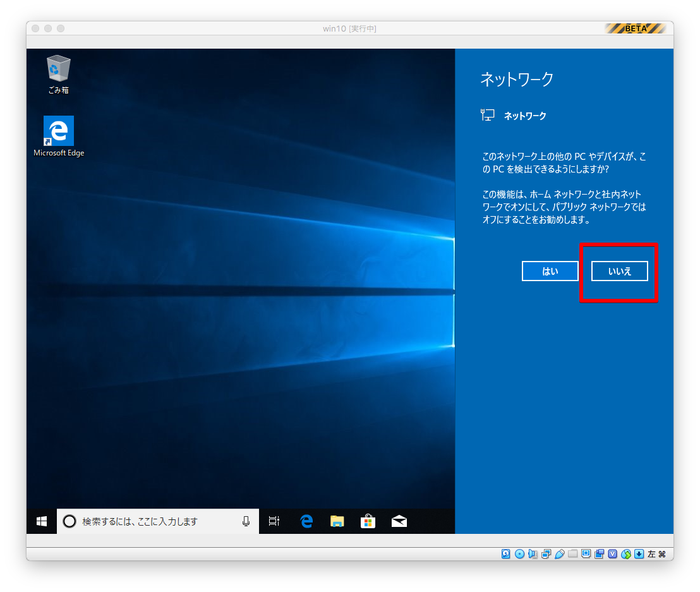Click the microphone icon in search box
The image size is (700, 592).
(246, 521)
